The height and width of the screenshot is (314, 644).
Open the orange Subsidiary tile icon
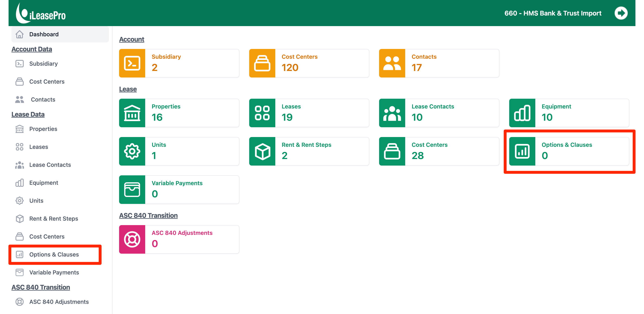(132, 63)
